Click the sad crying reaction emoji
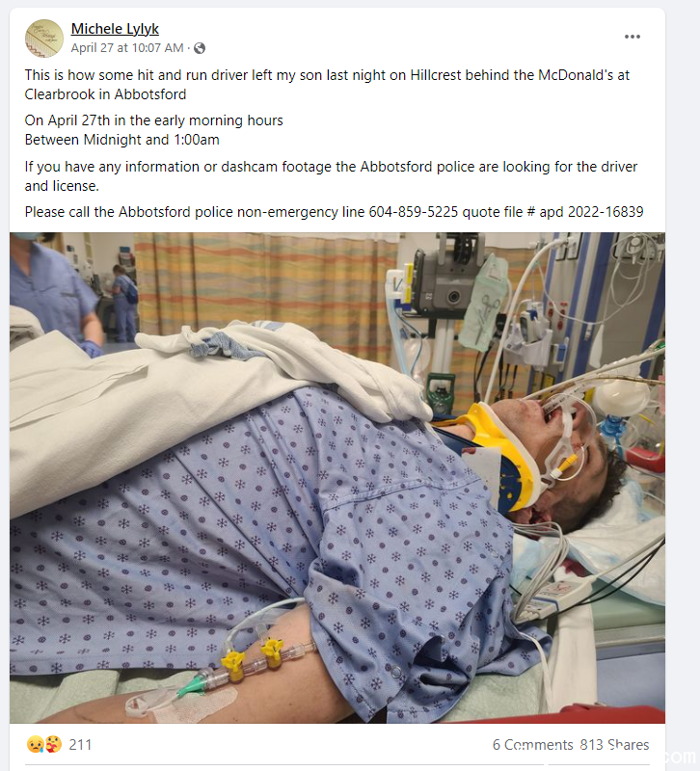Screen dimensions: 700x771 pyautogui.click(x=36, y=744)
